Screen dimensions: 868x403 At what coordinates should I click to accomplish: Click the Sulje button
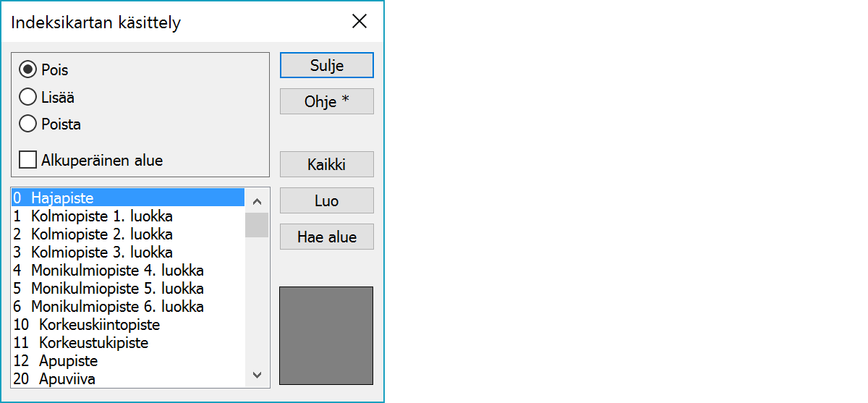click(326, 65)
